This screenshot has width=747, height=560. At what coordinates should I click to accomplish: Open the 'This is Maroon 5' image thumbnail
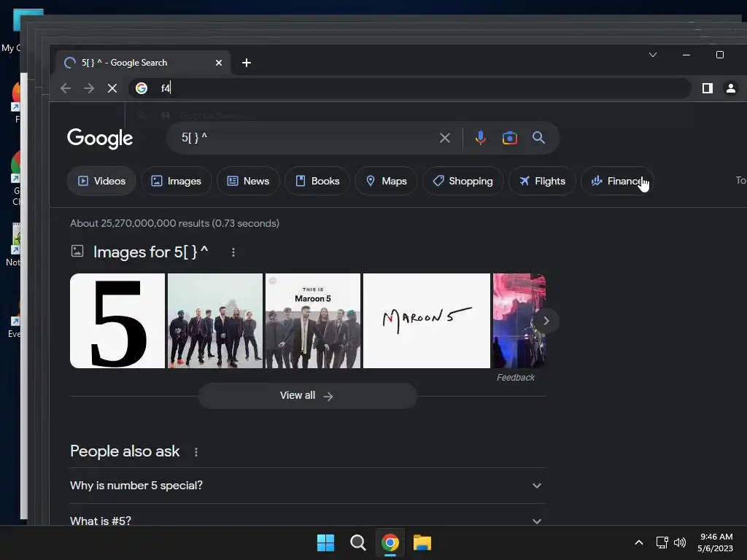point(312,321)
